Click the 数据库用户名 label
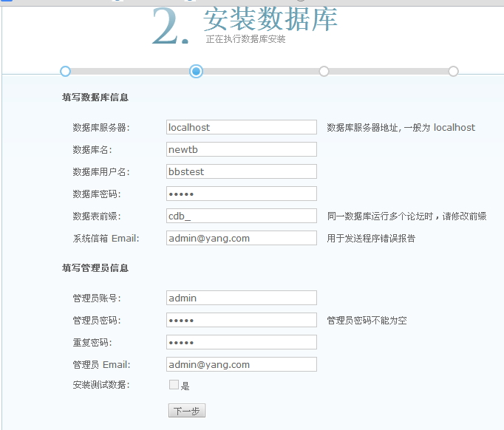Image resolution: width=504 pixels, height=430 pixels. point(101,172)
